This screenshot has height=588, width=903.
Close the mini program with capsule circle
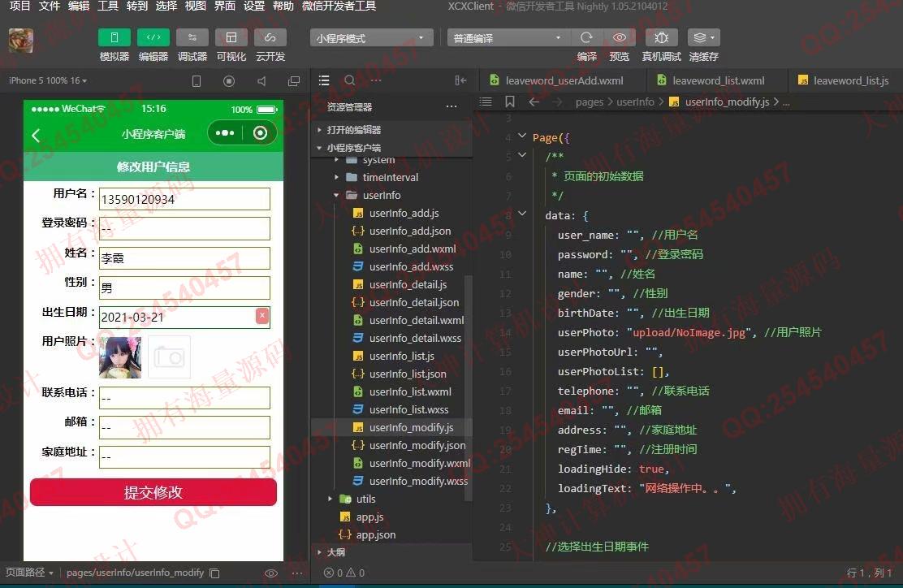pyautogui.click(x=261, y=133)
